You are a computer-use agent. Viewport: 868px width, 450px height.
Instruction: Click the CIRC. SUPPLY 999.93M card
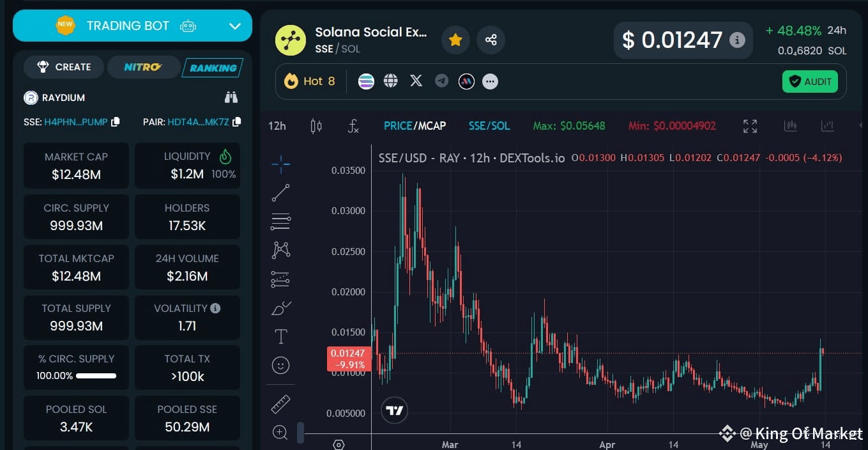(76, 217)
